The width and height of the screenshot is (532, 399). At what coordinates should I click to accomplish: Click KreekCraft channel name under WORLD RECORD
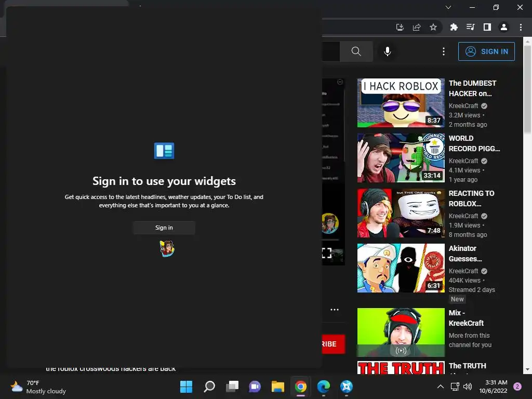pos(463,161)
